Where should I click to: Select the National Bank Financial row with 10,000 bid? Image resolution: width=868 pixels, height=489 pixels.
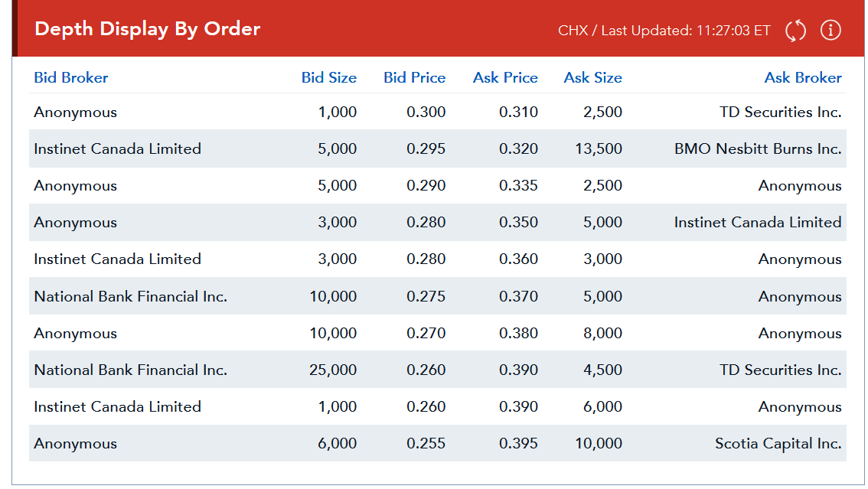(x=131, y=297)
